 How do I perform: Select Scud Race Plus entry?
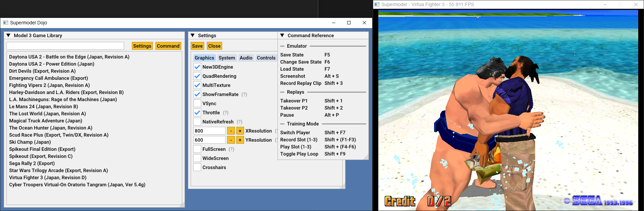[x=59, y=135]
